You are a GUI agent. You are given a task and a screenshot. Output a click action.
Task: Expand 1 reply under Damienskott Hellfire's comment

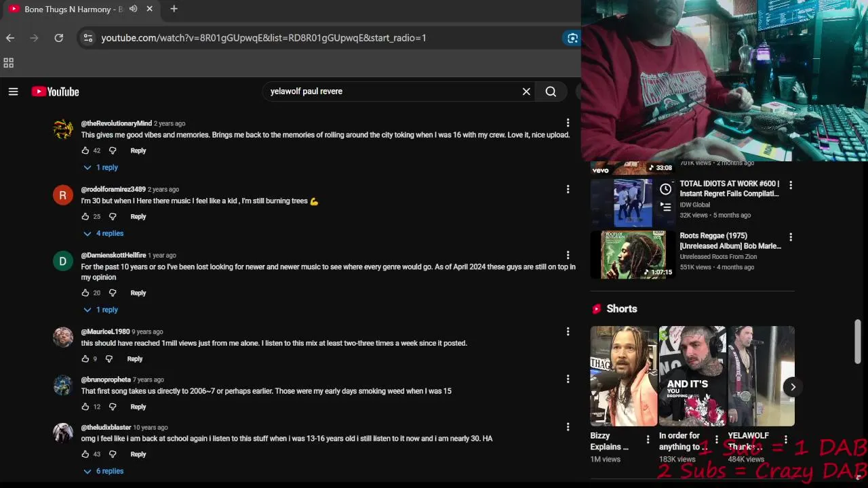[100, 310]
